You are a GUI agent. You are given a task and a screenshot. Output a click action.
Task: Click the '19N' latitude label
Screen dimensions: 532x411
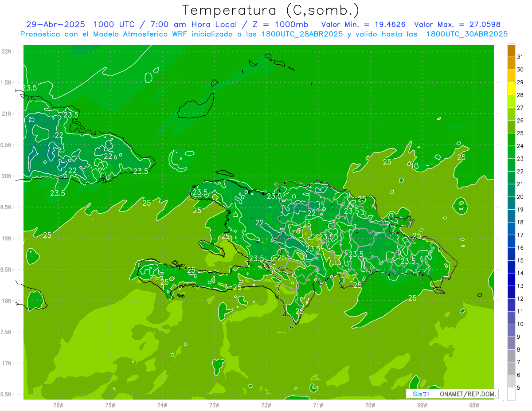7,239
